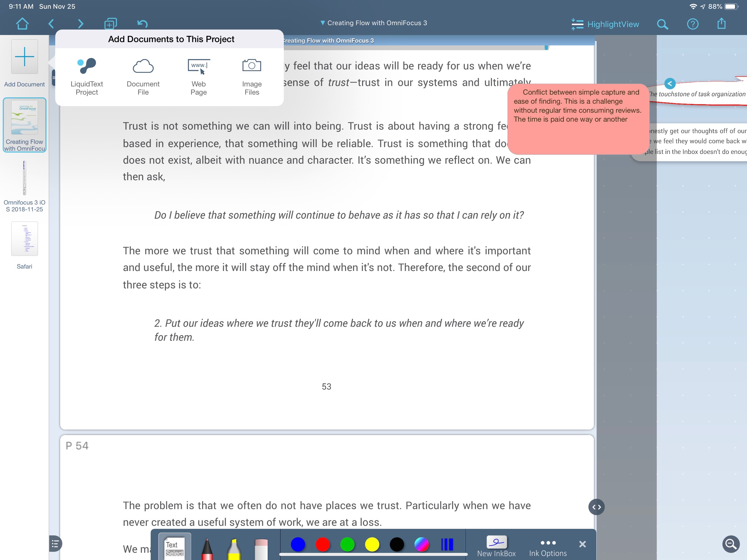Tap the forward arrow in the toolbar

(x=80, y=24)
